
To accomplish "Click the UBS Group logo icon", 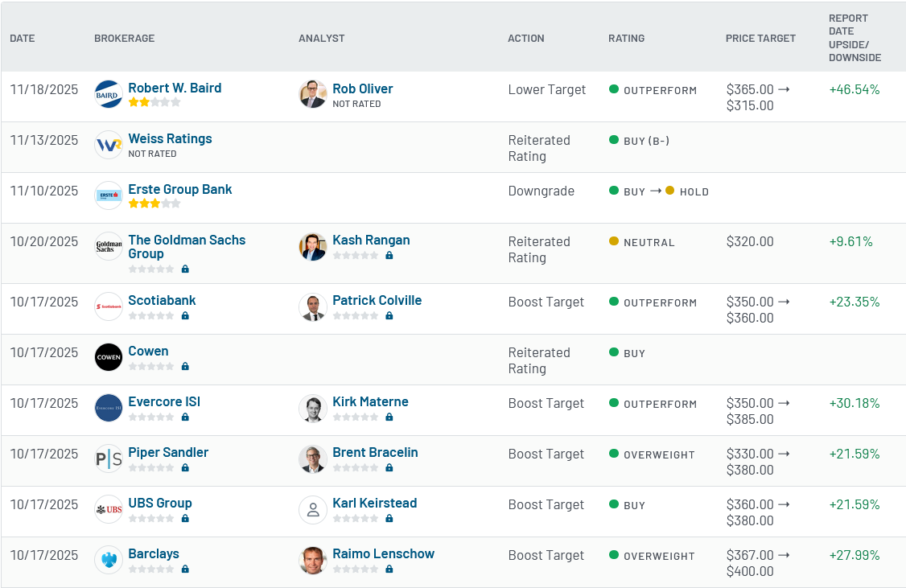I will pos(109,509).
